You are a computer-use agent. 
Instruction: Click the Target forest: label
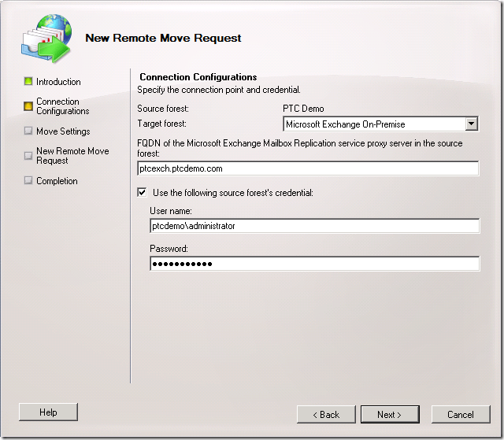pyautogui.click(x=161, y=124)
